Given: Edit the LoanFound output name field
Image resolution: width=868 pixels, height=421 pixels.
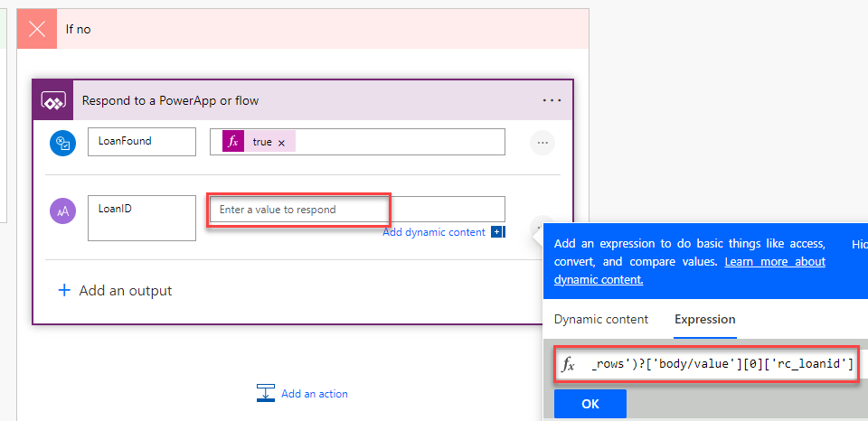Looking at the screenshot, I should (142, 142).
